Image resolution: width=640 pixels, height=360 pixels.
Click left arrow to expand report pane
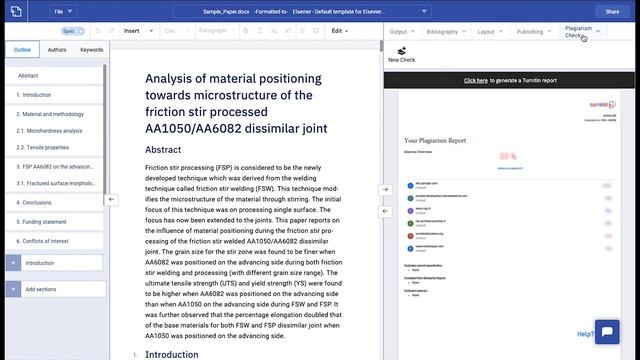click(x=385, y=211)
